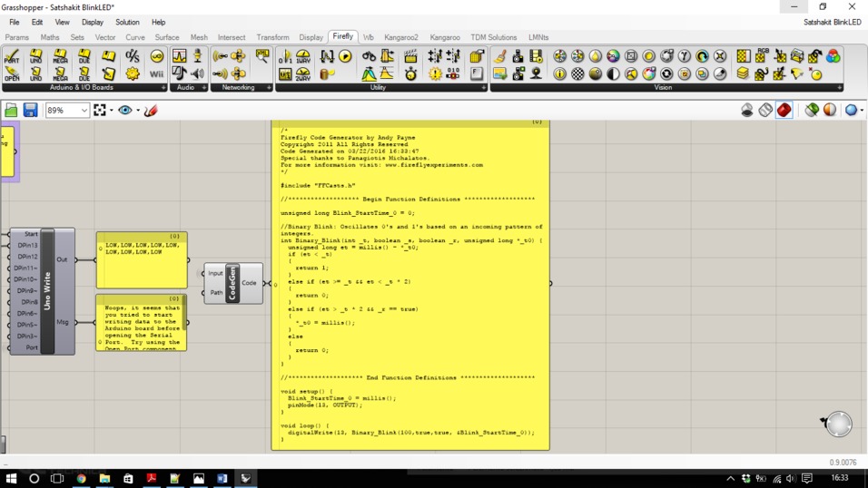Open Chrome from the taskbar
The image size is (868, 488).
(x=82, y=478)
